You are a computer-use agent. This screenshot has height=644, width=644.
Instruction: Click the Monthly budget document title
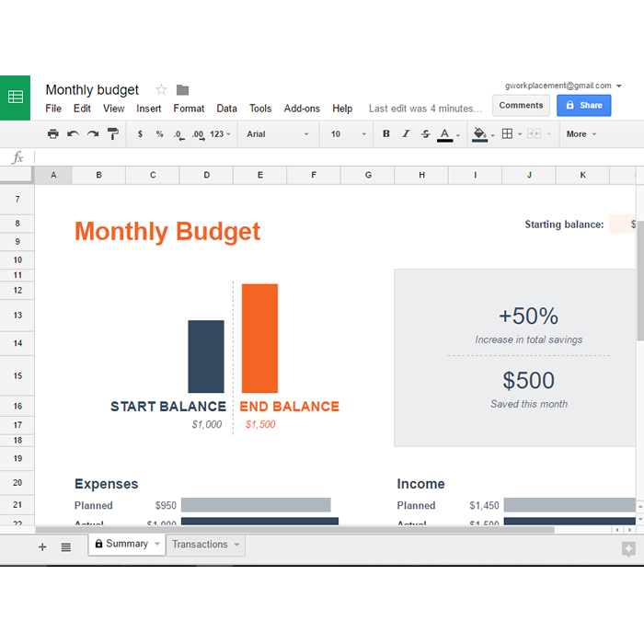pyautogui.click(x=92, y=90)
